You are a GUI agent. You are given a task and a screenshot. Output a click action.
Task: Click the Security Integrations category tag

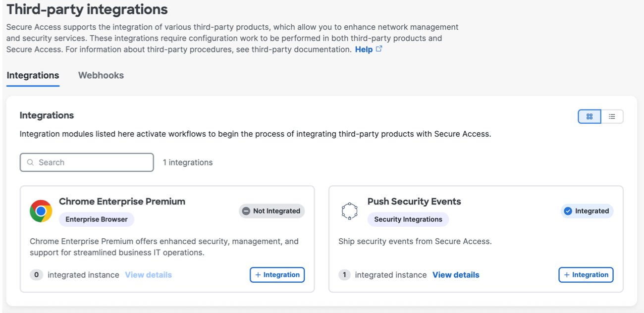408,219
